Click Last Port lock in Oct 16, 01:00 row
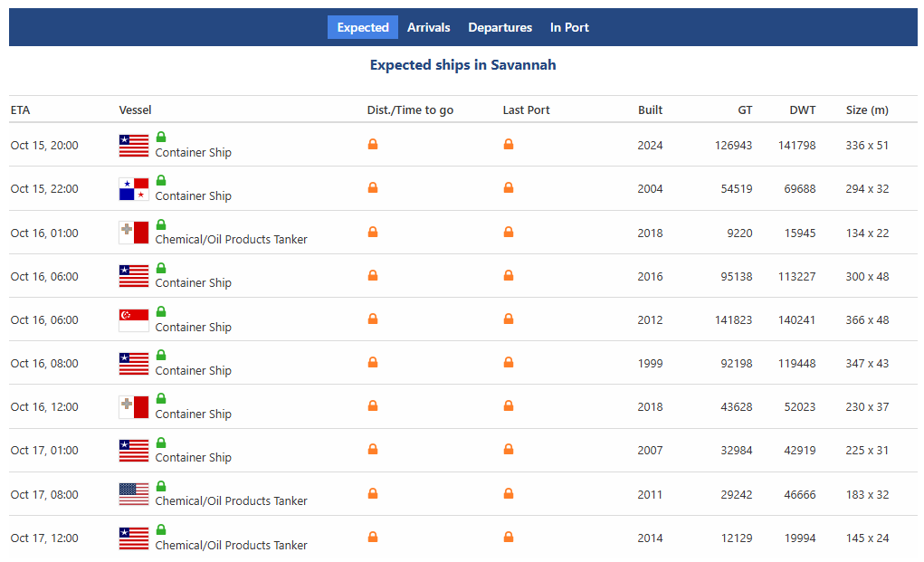The height and width of the screenshot is (562, 924). pos(508,232)
